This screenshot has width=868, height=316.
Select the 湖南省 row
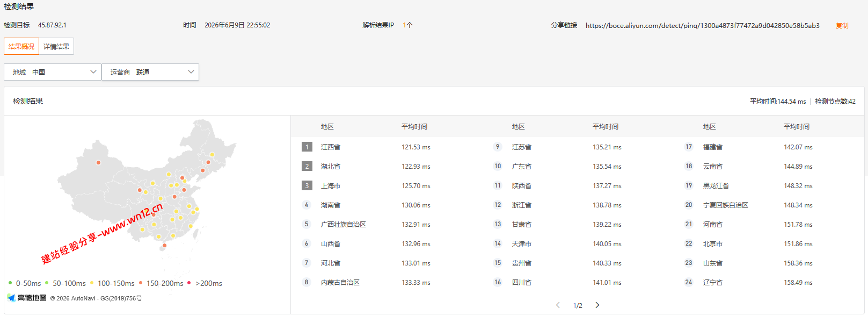point(386,205)
